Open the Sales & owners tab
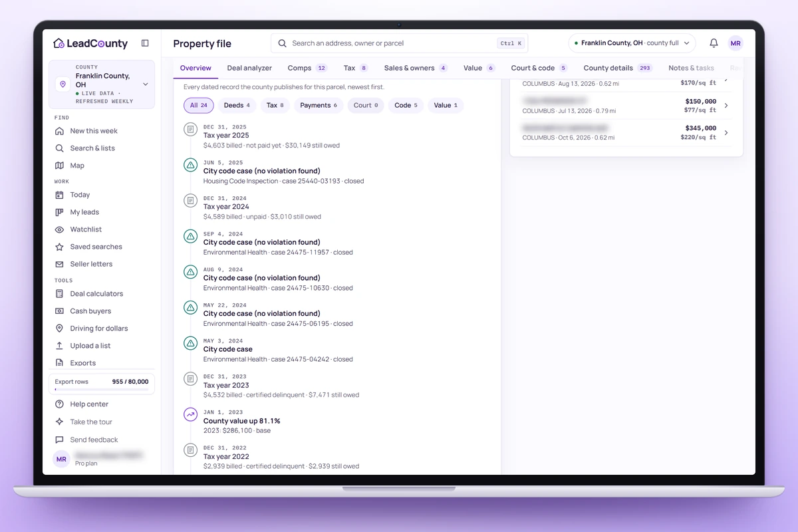Screen dimensions: 798x532 coord(416,68)
